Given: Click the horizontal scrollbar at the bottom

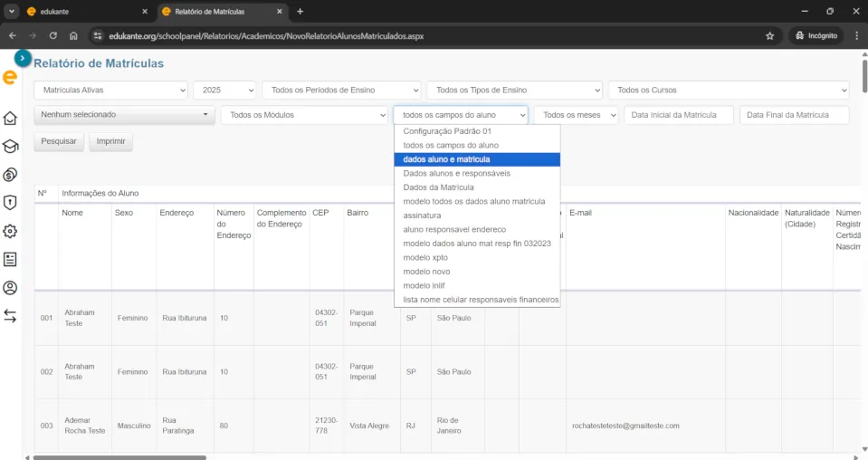Looking at the screenshot, I should pyautogui.click(x=118, y=456).
